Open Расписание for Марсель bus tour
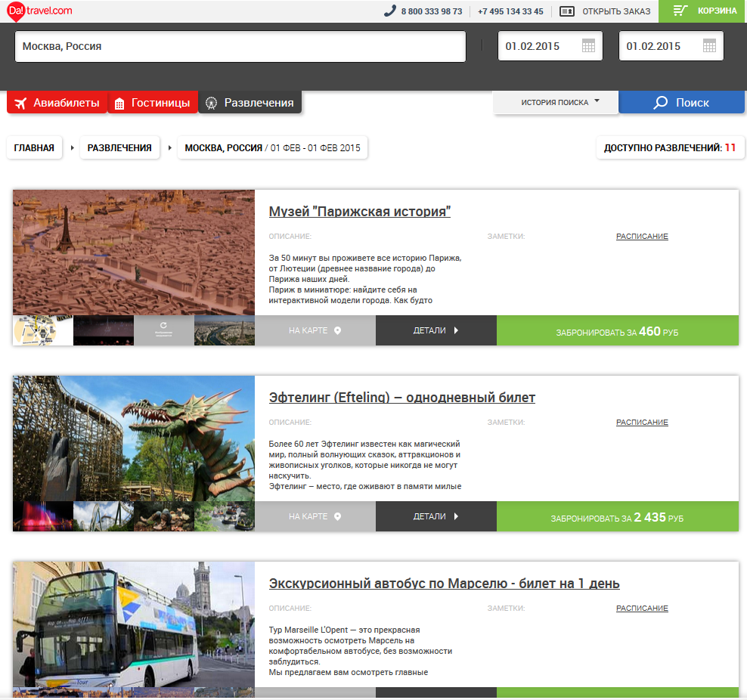The height and width of the screenshot is (700, 747). click(642, 609)
